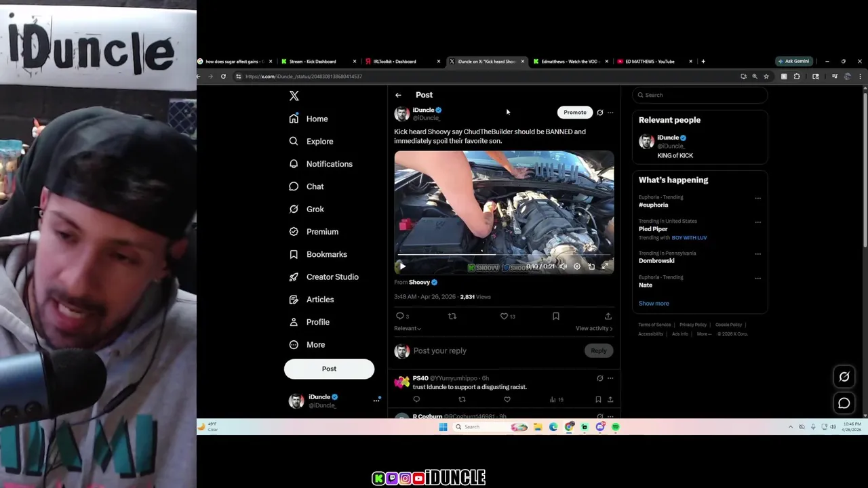The width and height of the screenshot is (868, 488).
Task: Open the BOY WITH LUV trend link
Action: tap(689, 238)
